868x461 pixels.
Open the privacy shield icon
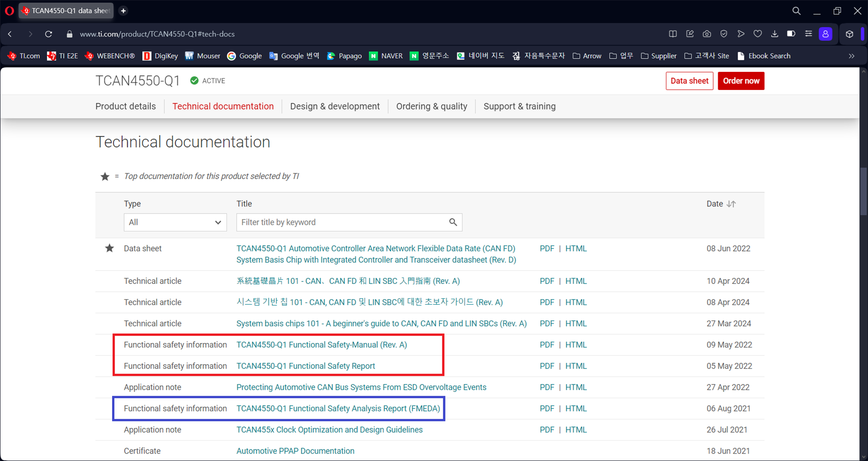coord(724,34)
